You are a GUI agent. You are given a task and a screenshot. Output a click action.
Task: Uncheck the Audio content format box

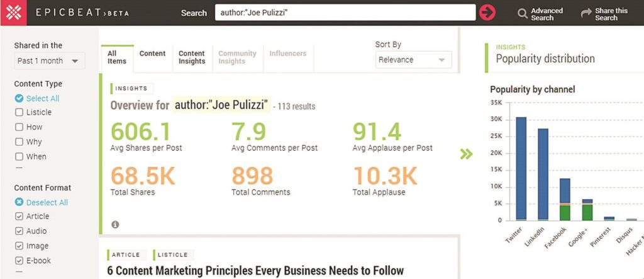[x=19, y=231]
